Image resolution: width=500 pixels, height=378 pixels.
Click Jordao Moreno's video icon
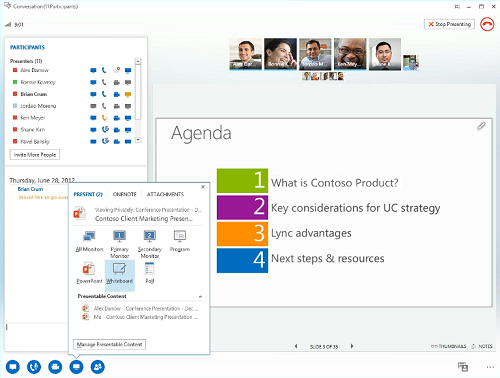[x=117, y=106]
